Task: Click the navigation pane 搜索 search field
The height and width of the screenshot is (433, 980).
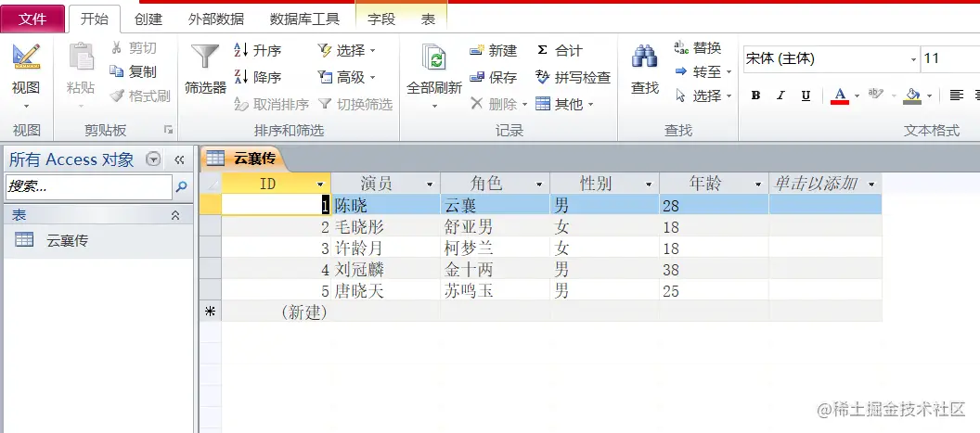Action: (x=89, y=186)
